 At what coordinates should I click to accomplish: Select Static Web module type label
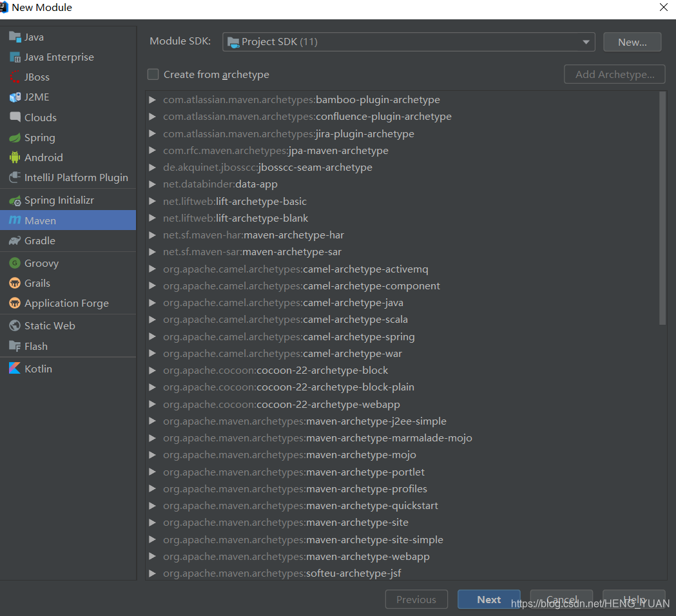pyautogui.click(x=50, y=325)
